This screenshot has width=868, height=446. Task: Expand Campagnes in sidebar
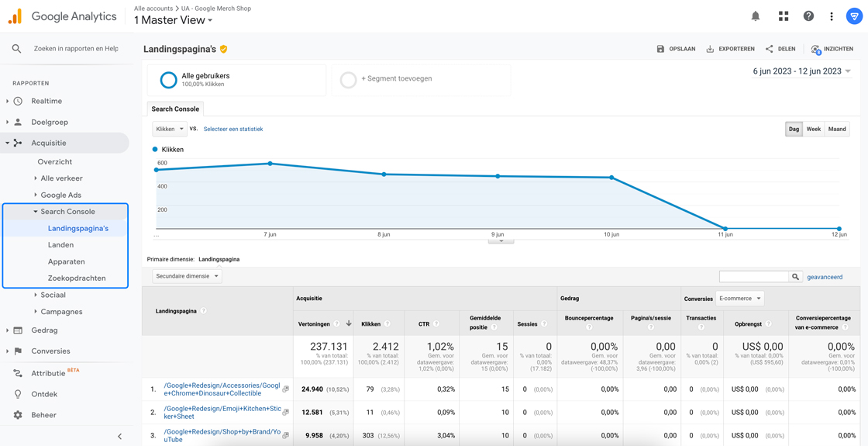(36, 311)
